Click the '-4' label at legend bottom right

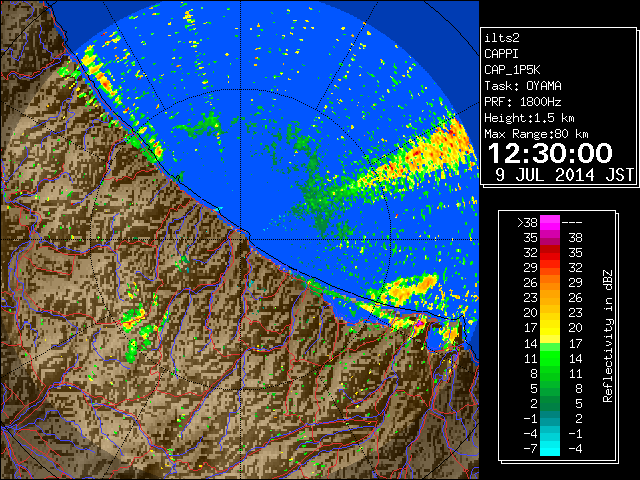click(575, 449)
